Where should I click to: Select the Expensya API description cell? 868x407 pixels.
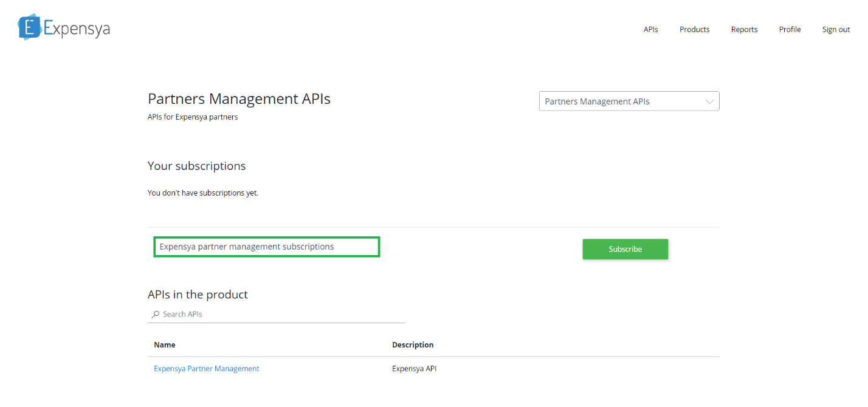point(414,369)
